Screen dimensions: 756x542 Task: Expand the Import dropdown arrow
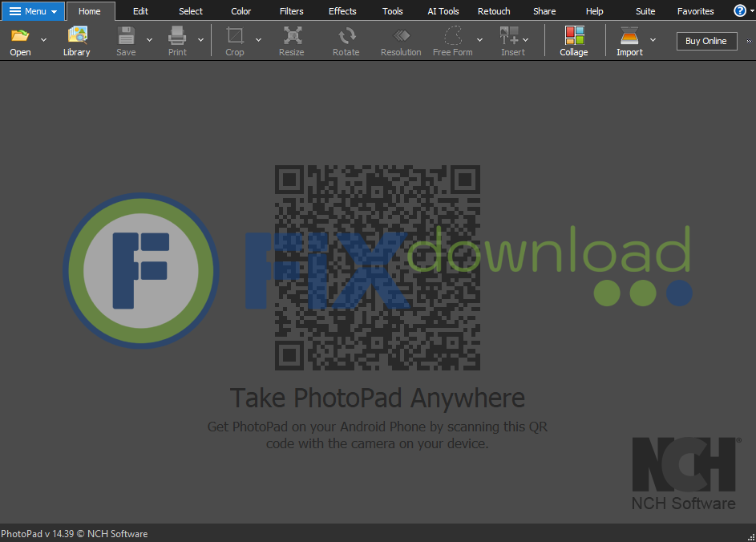(653, 40)
